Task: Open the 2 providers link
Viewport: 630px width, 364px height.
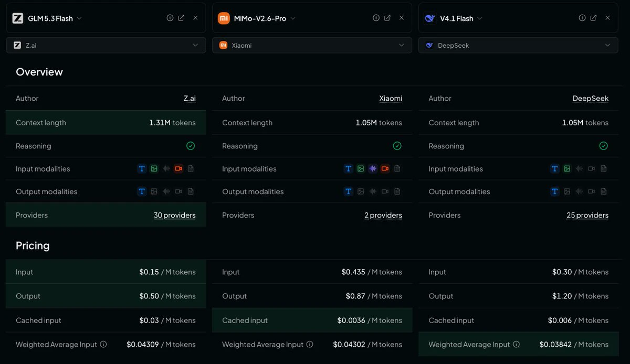Action: (x=383, y=216)
